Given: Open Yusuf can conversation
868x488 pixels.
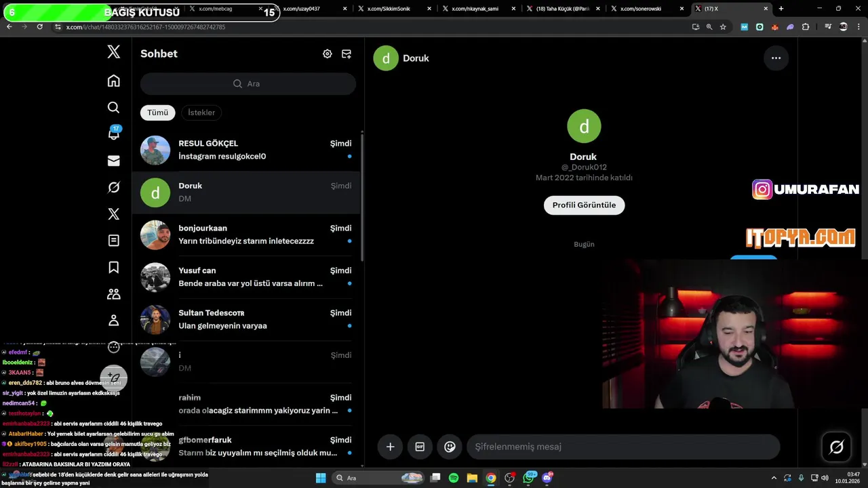Looking at the screenshot, I should point(246,277).
